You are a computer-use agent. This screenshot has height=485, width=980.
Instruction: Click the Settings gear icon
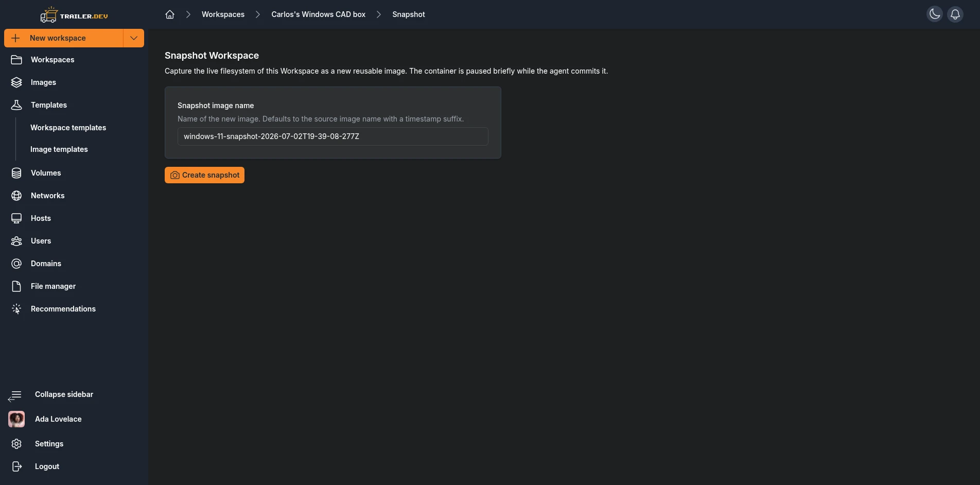click(16, 444)
